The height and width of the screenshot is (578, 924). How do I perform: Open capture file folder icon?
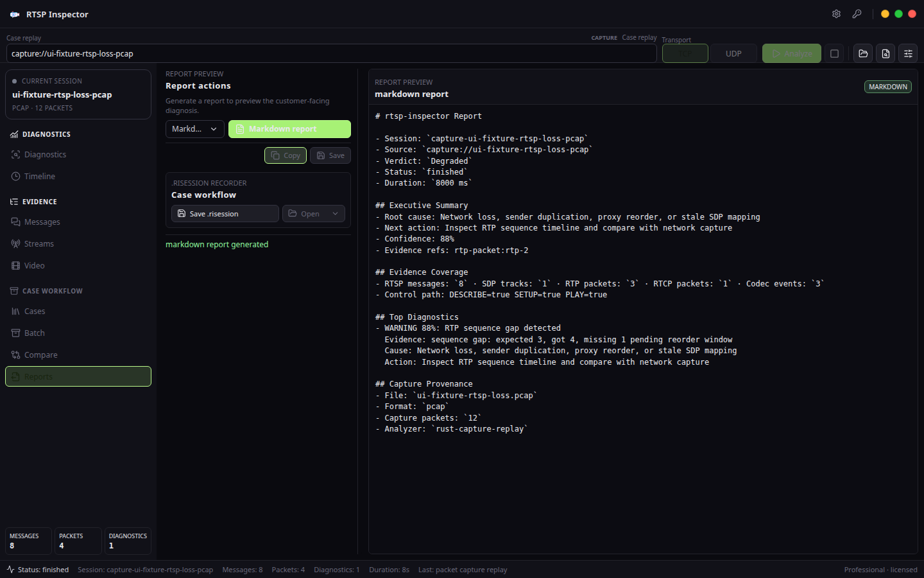click(x=863, y=53)
